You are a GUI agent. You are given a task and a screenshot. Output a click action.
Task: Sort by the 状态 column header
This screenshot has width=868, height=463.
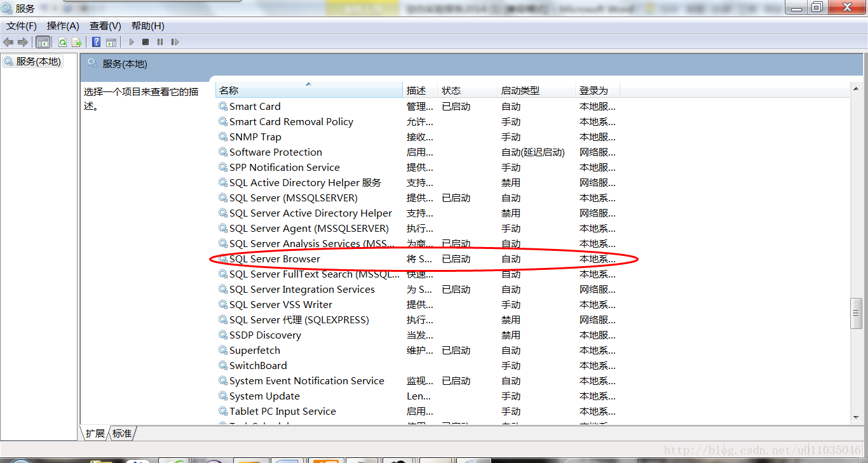(468, 90)
